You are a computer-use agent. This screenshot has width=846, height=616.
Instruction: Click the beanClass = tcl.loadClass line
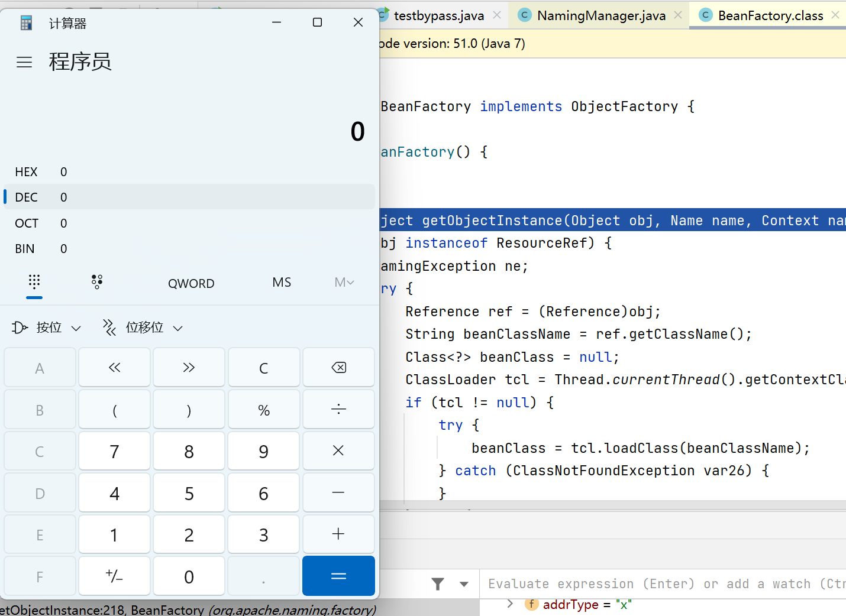click(x=640, y=448)
